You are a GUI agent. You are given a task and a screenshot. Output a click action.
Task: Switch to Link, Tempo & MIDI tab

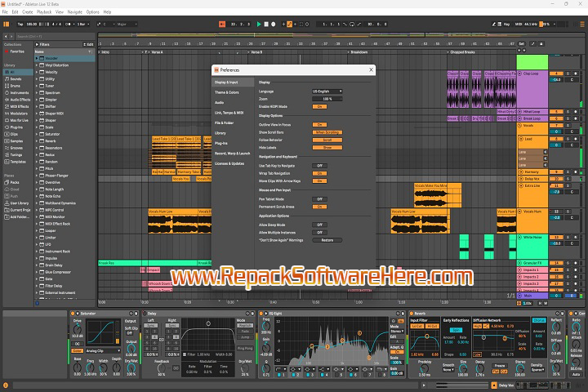coord(229,113)
